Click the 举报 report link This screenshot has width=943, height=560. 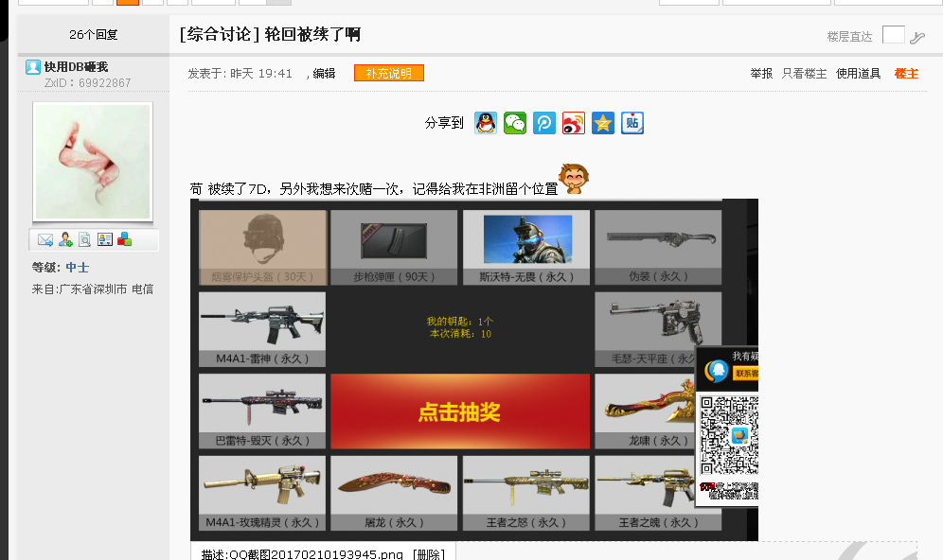[761, 73]
